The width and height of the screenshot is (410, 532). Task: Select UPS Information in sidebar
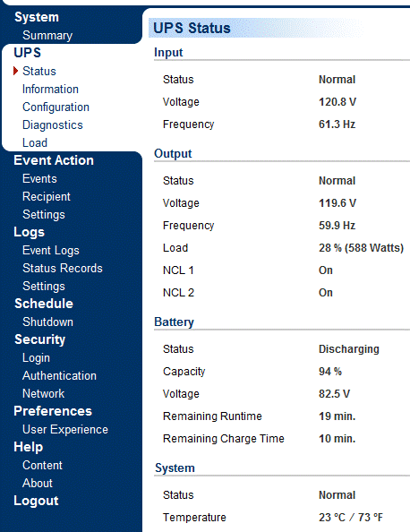coord(50,89)
